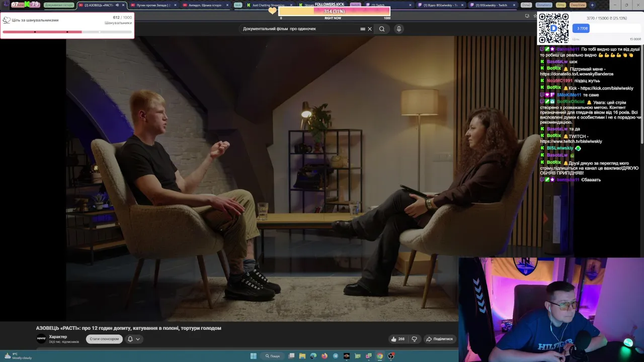This screenshot has width=644, height=362.
Task: Open kick.com/bislwiwskiy link in chat
Action: click(x=606, y=88)
